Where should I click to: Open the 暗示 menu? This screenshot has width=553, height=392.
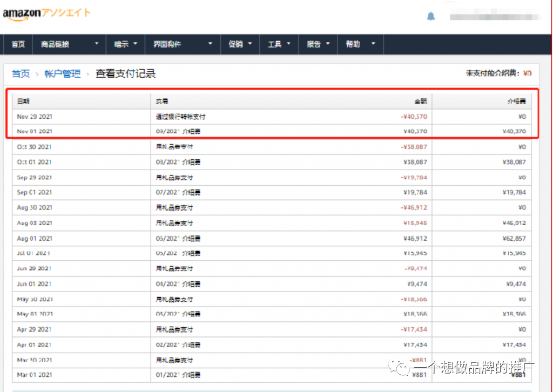click(x=125, y=44)
